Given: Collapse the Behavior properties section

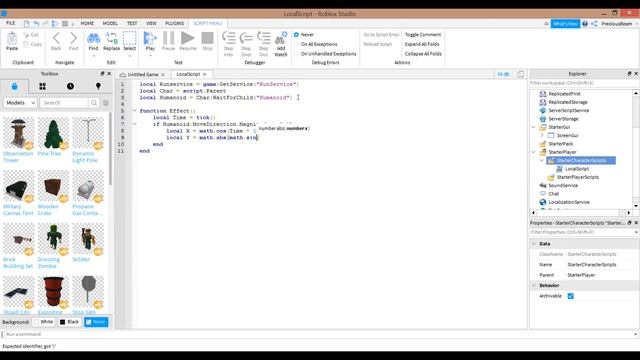Looking at the screenshot, I should tap(533, 285).
